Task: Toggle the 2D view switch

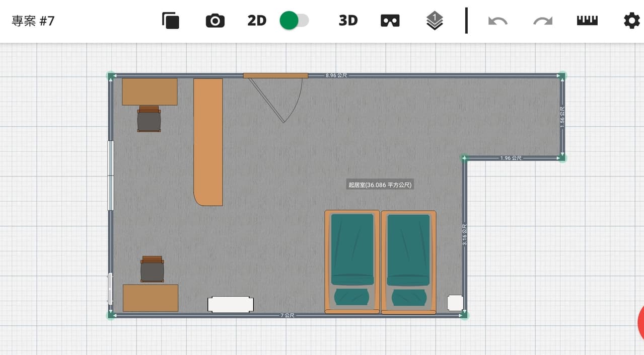Action: pos(294,21)
